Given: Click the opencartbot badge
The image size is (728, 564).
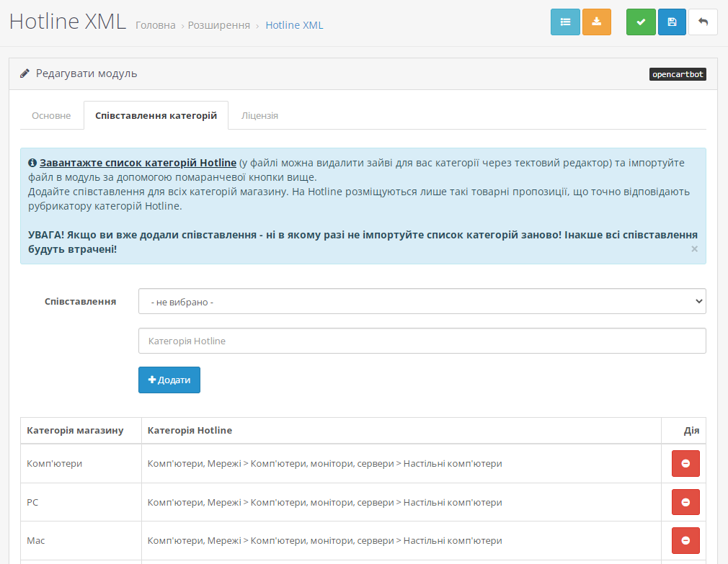Looking at the screenshot, I should point(678,74).
